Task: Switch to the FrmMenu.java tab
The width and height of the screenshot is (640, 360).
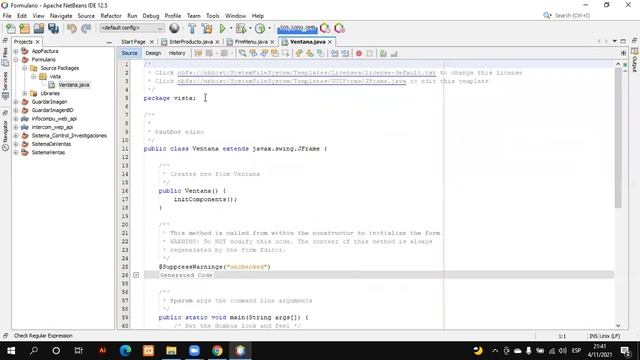Action: [251, 42]
